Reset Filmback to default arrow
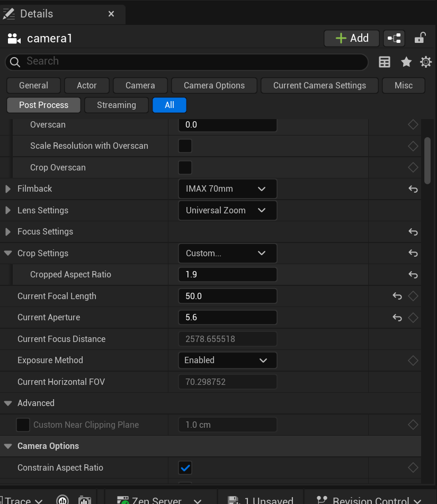Viewport: 437px width, 504px height. (x=413, y=189)
